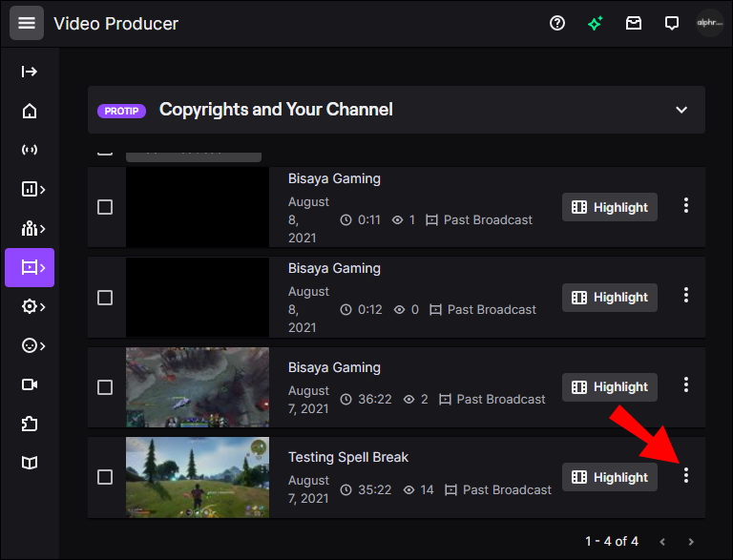Screen dimensions: 733x560
Task: Expand the sidebar with the arrow icon
Action: [x=29, y=72]
